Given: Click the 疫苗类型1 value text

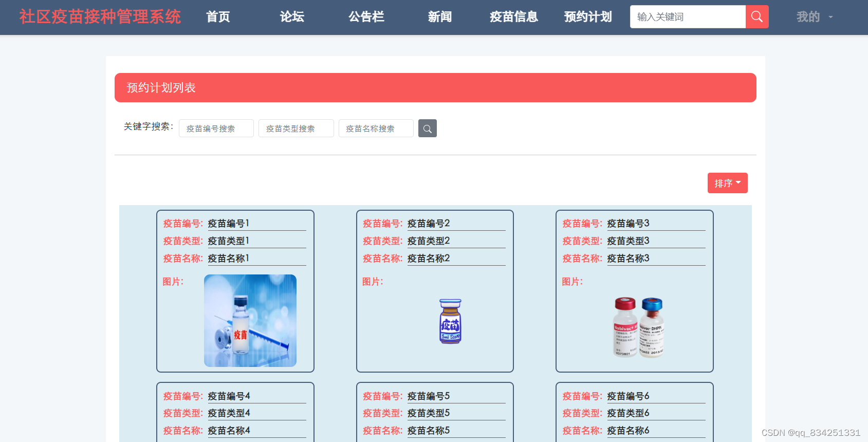Looking at the screenshot, I should (229, 241).
